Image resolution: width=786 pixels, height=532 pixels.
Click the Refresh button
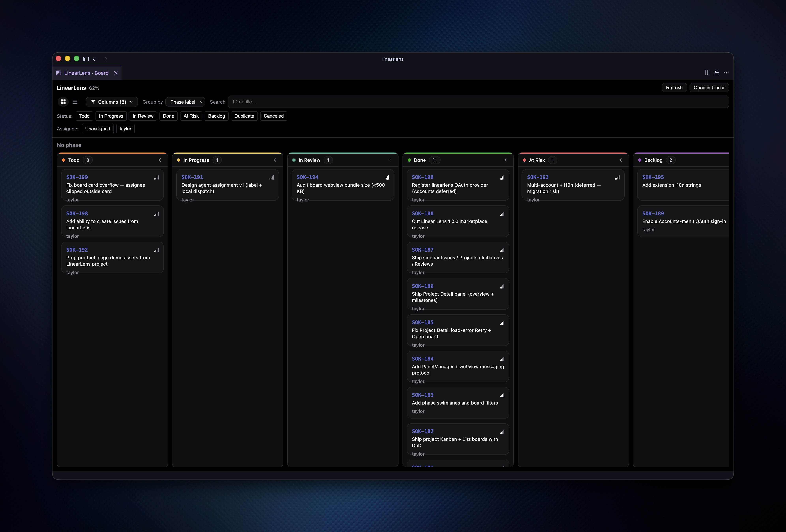pyautogui.click(x=674, y=88)
